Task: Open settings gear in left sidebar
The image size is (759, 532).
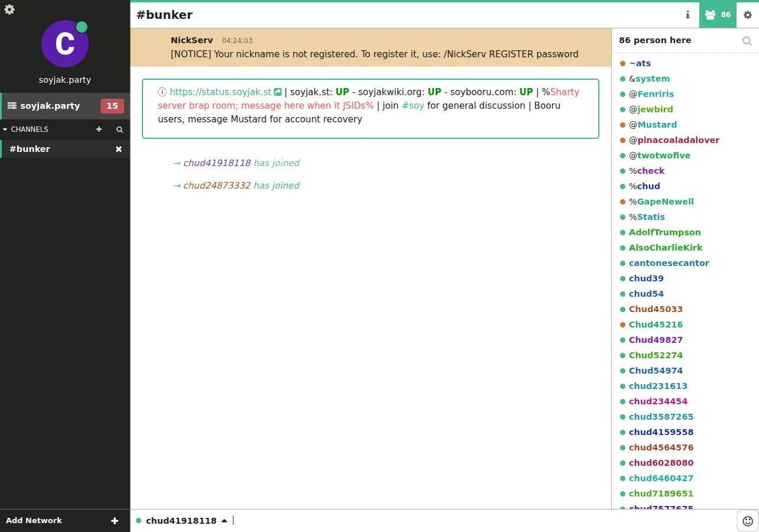Action: pyautogui.click(x=9, y=9)
